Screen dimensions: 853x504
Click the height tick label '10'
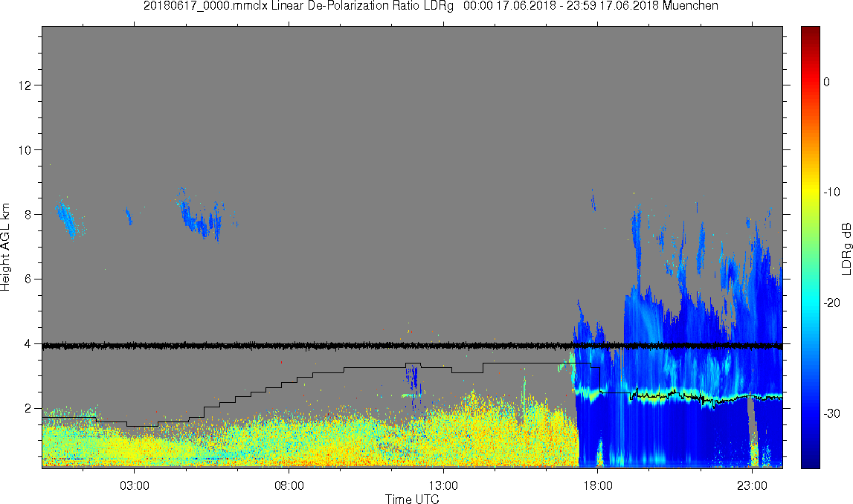click(x=26, y=150)
